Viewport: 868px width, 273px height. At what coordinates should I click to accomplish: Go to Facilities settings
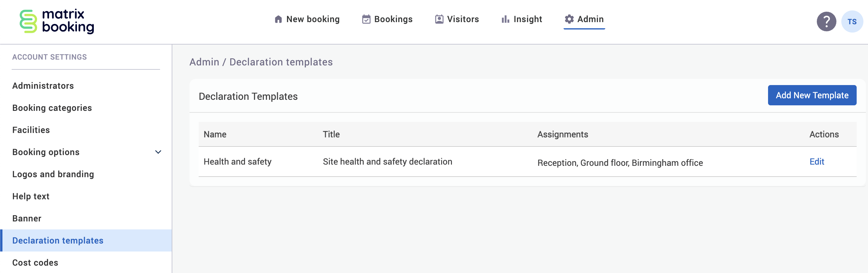point(31,130)
